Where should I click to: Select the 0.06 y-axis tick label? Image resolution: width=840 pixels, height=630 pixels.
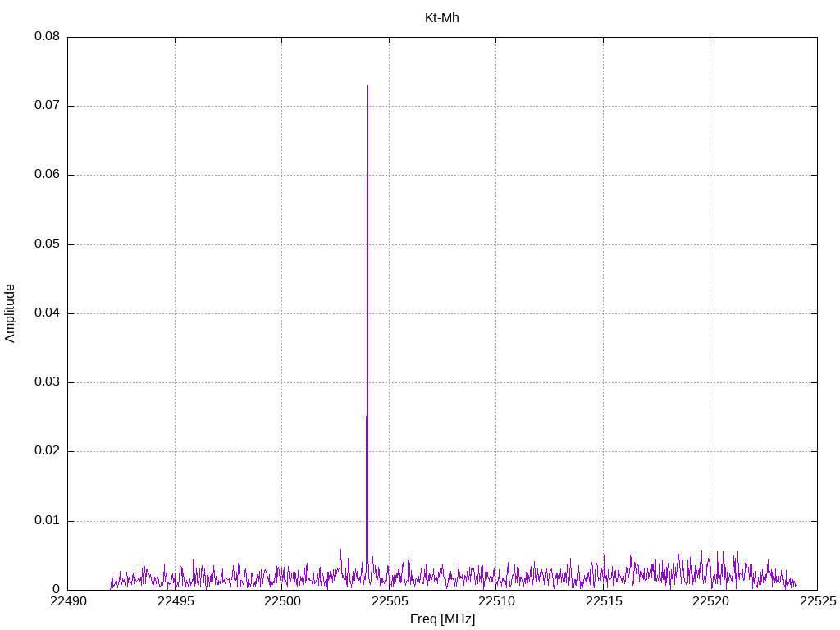pos(47,175)
